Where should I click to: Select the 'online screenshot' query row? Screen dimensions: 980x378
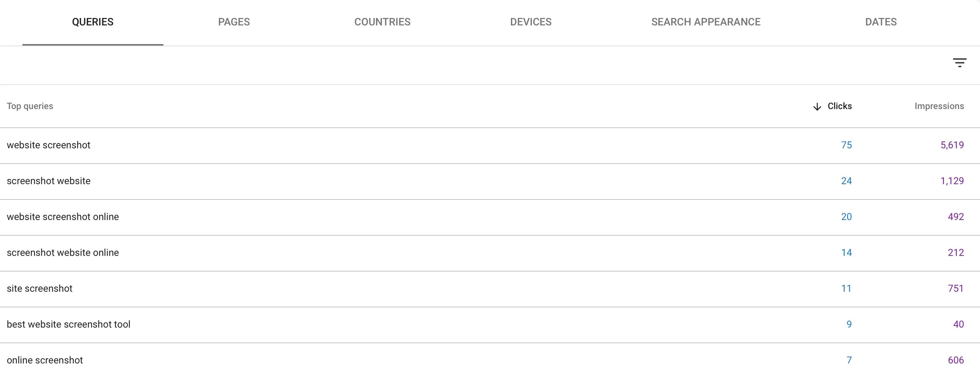45,360
